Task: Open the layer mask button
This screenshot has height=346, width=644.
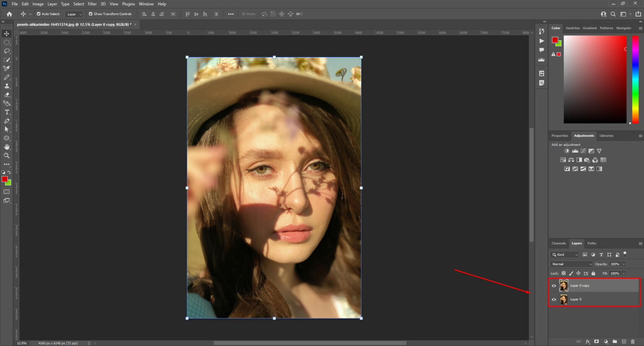Action: tap(597, 341)
